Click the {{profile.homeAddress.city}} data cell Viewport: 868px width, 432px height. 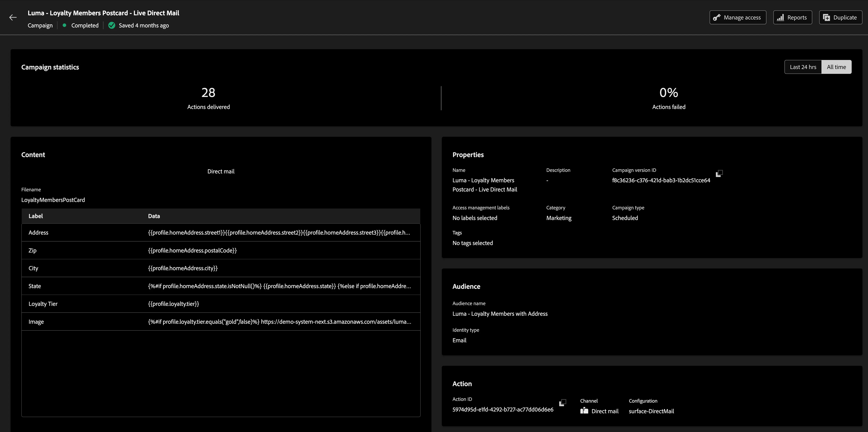click(x=183, y=268)
